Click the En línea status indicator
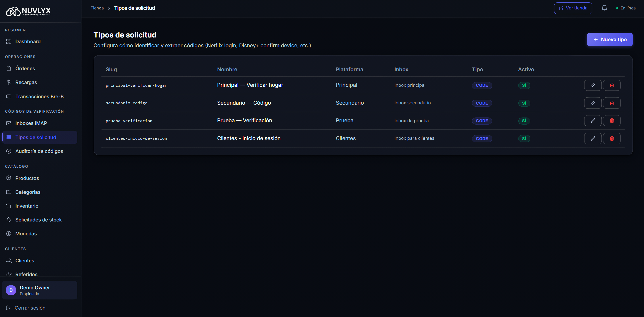The width and height of the screenshot is (644, 317). point(626,8)
